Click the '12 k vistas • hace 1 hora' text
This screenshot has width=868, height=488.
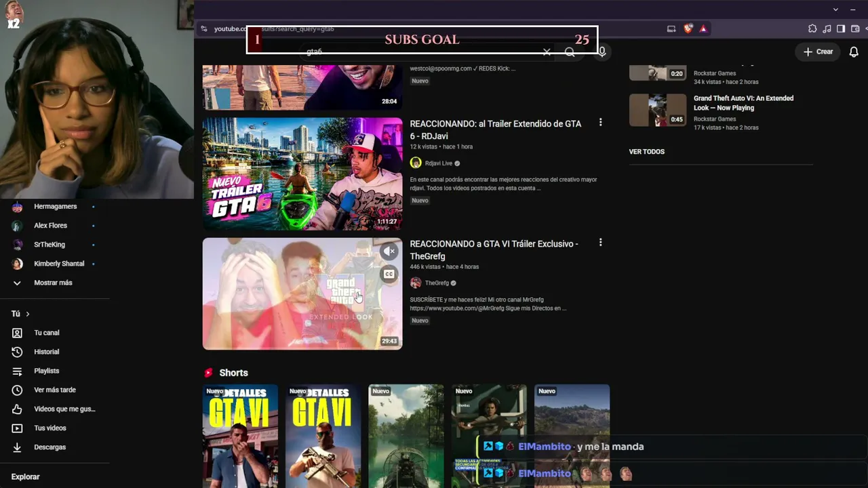441,147
